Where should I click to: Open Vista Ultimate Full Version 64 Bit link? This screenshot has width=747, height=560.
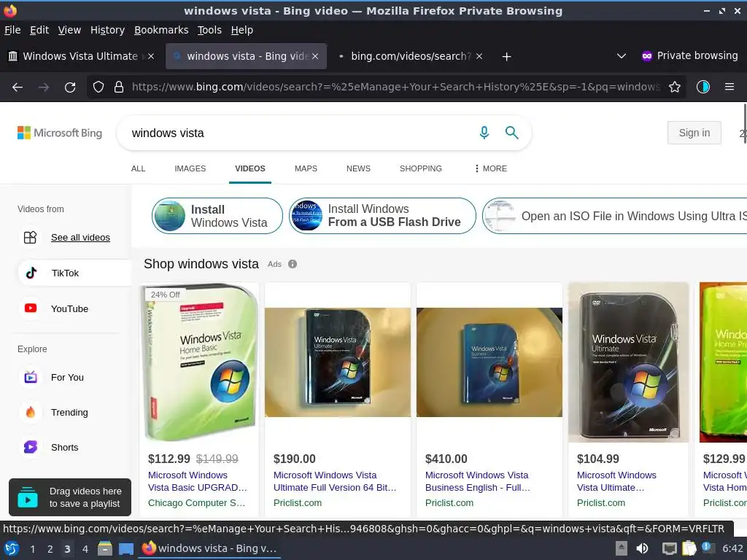335,481
